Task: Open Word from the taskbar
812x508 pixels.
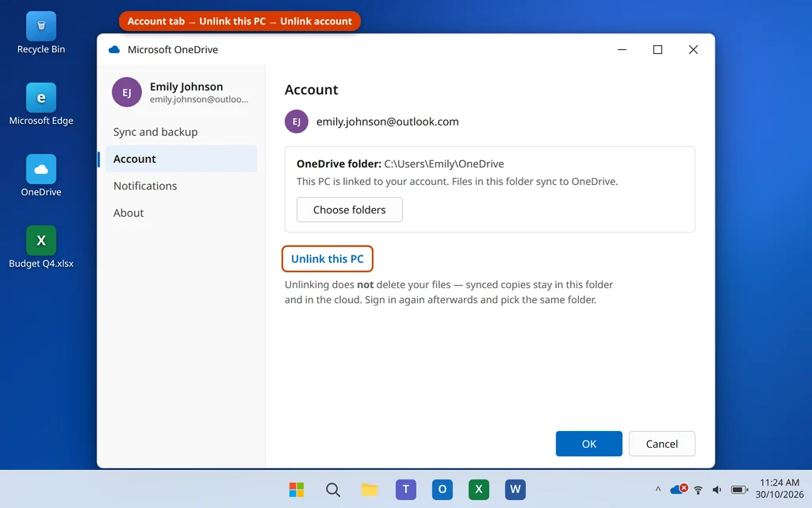Action: click(515, 489)
